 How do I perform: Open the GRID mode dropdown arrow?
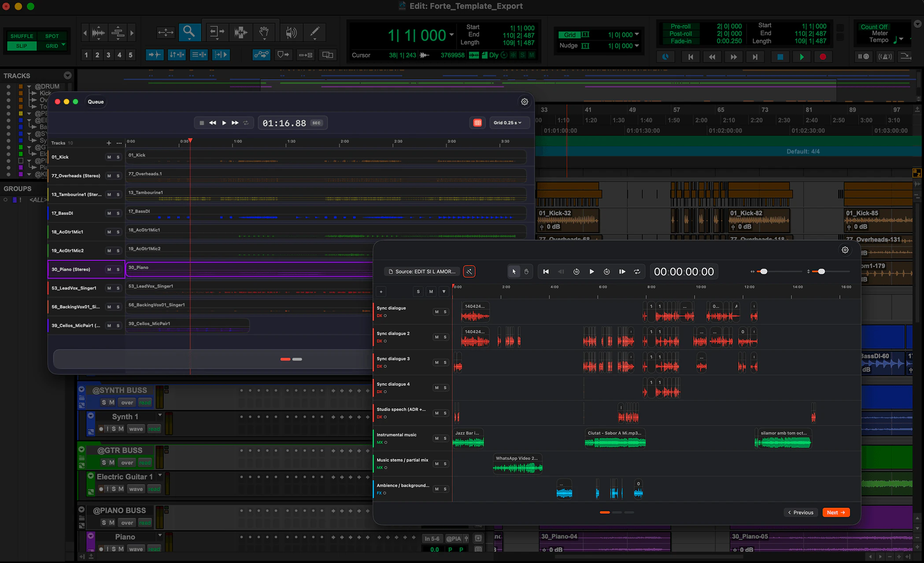click(x=63, y=45)
